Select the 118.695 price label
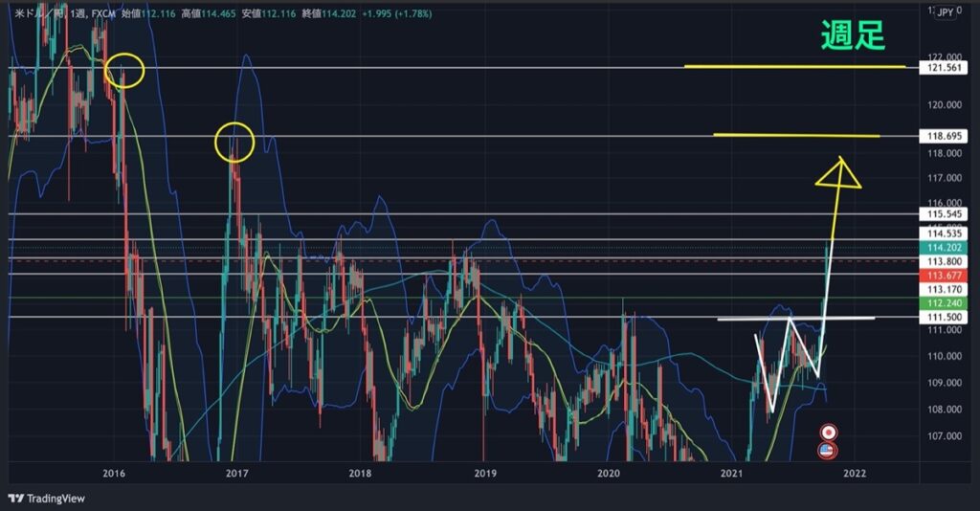Viewport: 980px width, 511px height. pos(944,136)
